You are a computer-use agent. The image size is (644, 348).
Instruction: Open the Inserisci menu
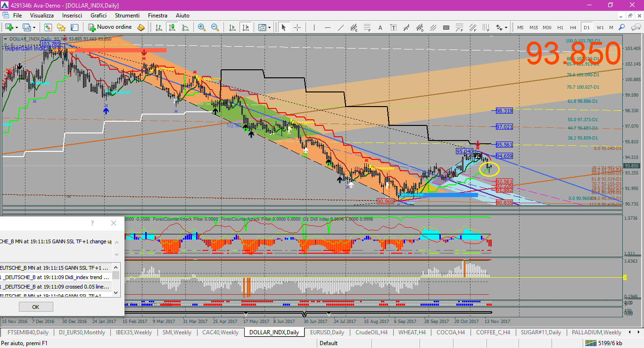coord(72,16)
